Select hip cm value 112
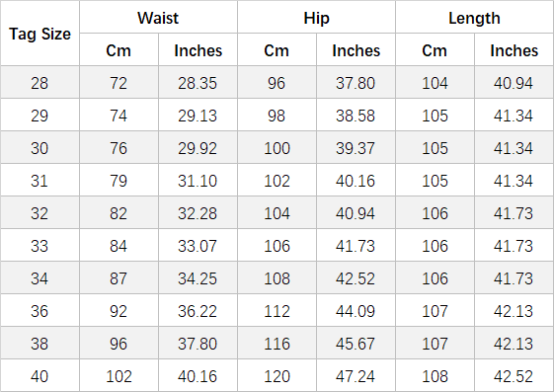Viewport: 554px width, 392px height. click(277, 311)
